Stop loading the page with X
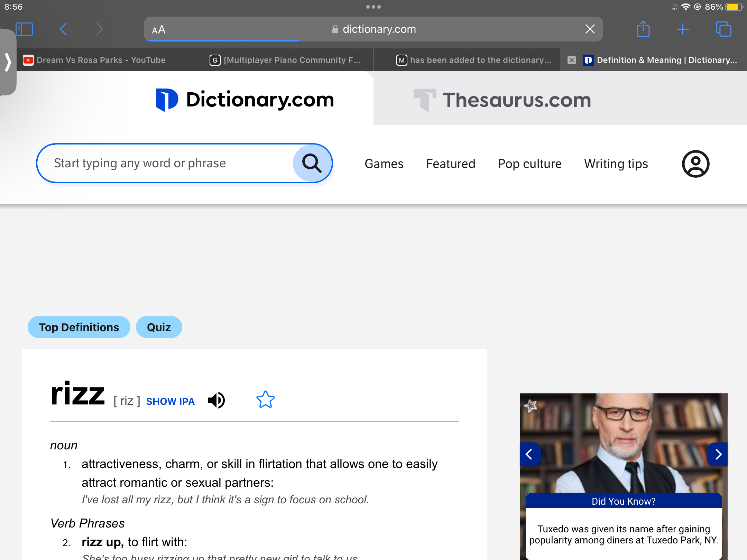 pyautogui.click(x=590, y=29)
